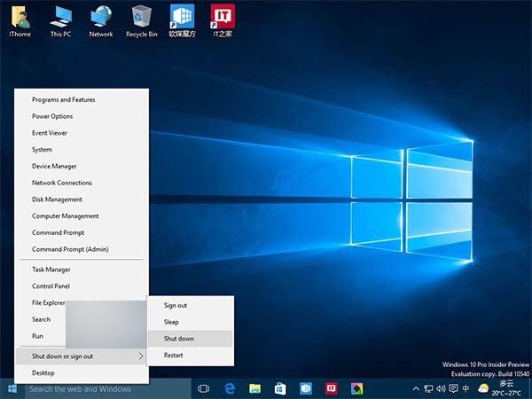532x399 pixels.
Task: Open Command Prompt (Admin)
Action: click(x=70, y=249)
